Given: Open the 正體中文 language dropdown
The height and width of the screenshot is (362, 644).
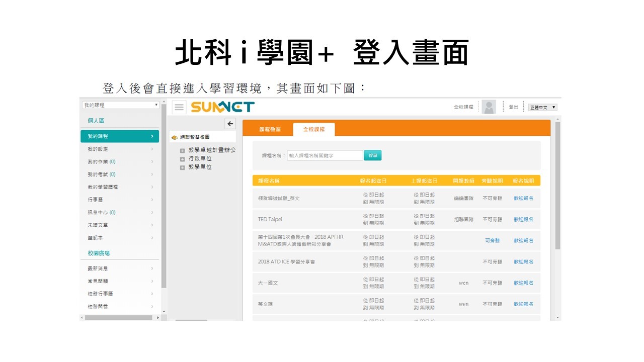Looking at the screenshot, I should [x=542, y=108].
